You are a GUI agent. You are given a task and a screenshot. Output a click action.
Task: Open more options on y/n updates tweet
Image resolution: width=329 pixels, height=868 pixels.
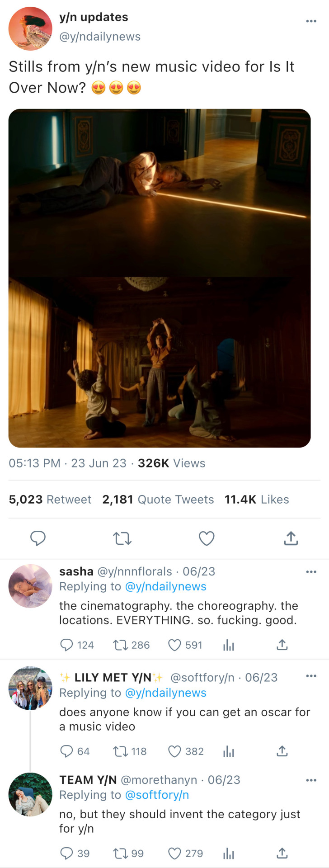[311, 21]
